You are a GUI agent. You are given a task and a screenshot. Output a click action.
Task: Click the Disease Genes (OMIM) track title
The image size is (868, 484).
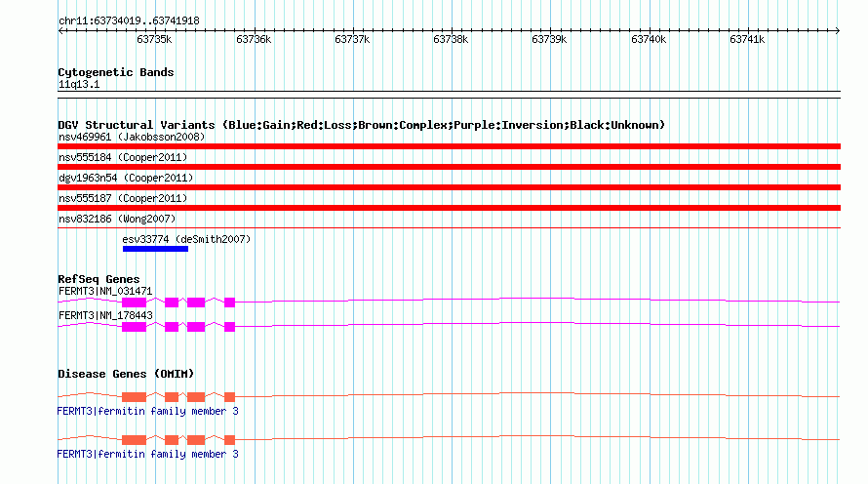point(126,374)
